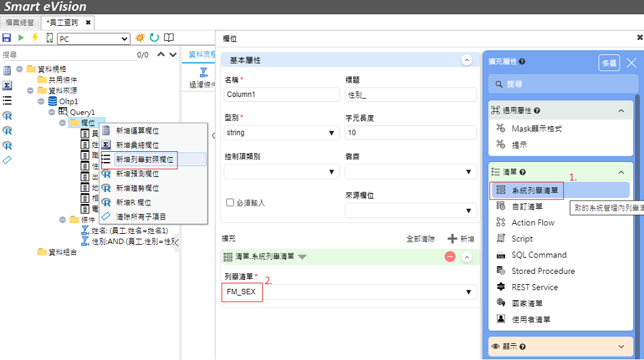The height and width of the screenshot is (360, 644).
Task: Select 新增運算欄位 in context menu
Action: [154, 131]
